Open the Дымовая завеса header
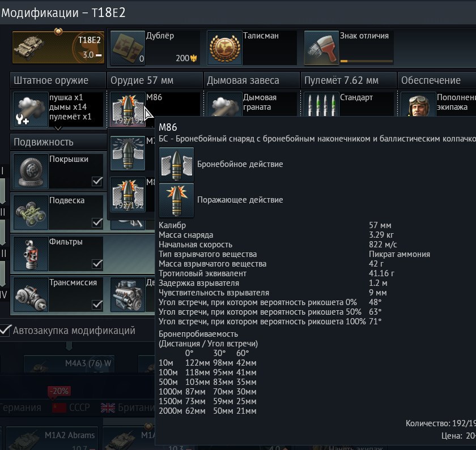This screenshot has height=450, width=476. (x=252, y=80)
